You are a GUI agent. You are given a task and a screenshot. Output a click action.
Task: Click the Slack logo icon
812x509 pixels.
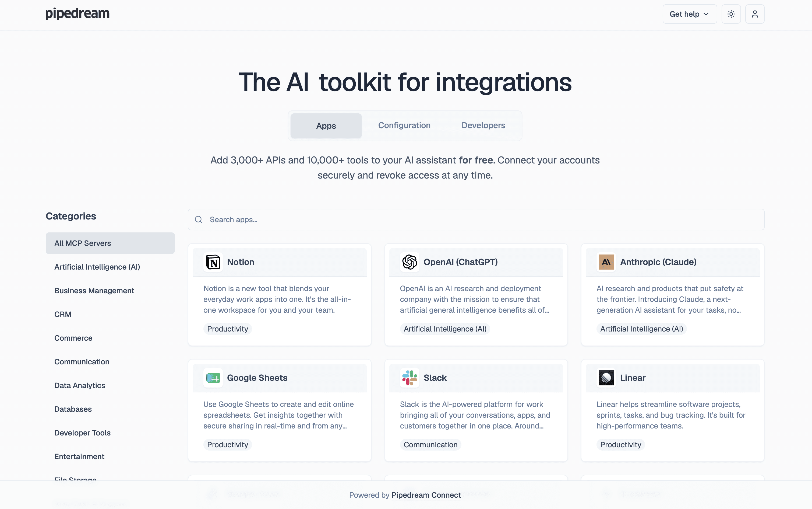point(409,378)
